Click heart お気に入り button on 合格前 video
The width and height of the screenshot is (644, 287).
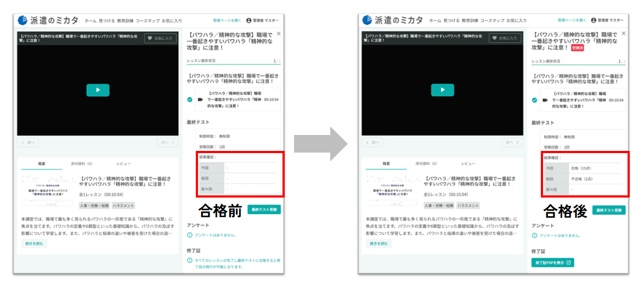[x=160, y=38]
